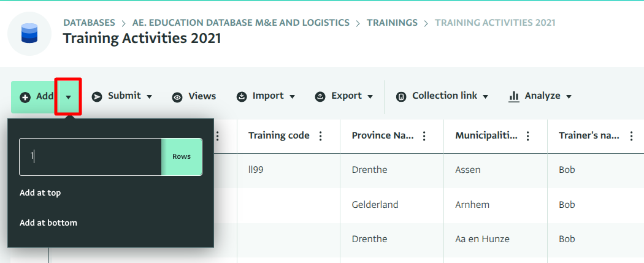Screen dimensions: 644x263
Task: Click the Submit arrow icon
Action: [97, 96]
